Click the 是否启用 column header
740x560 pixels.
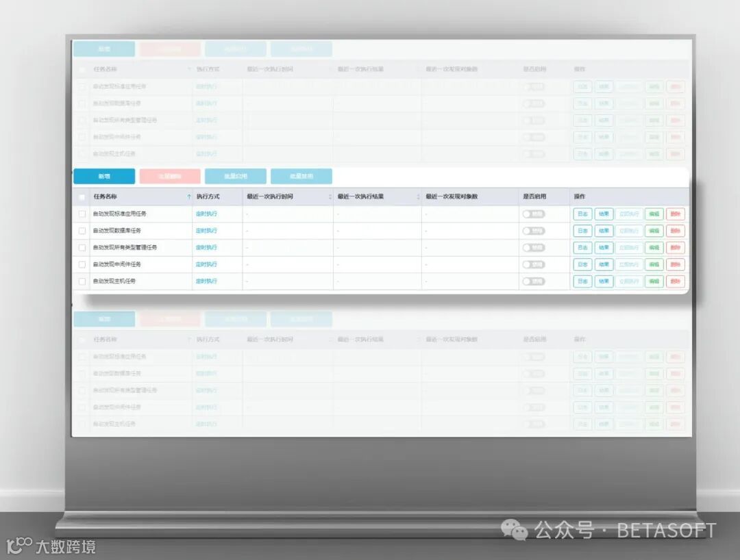point(534,196)
